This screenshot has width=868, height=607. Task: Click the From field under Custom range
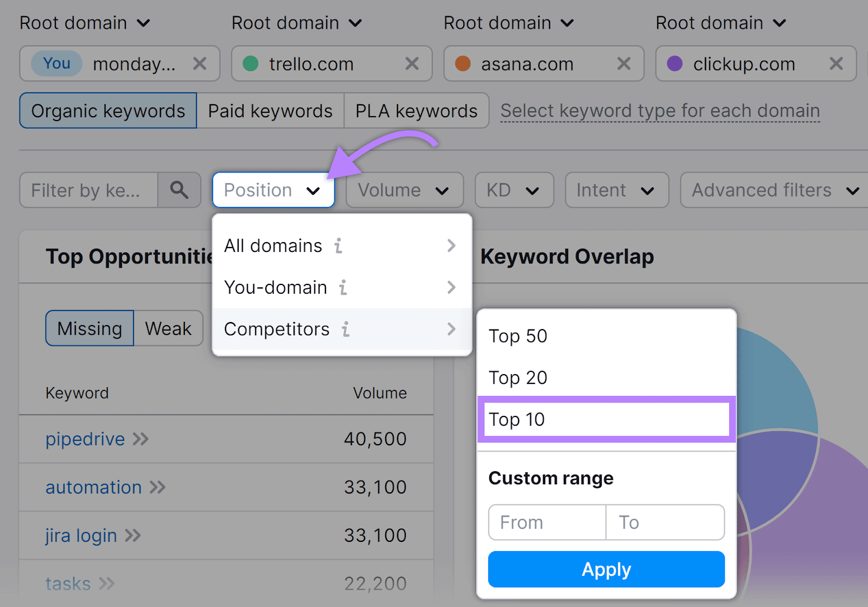546,522
